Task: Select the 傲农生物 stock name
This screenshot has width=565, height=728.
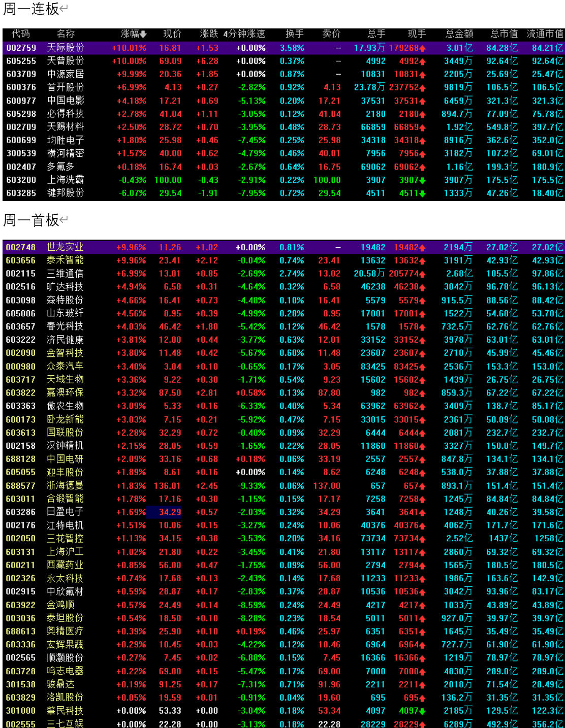Action: pos(66,406)
